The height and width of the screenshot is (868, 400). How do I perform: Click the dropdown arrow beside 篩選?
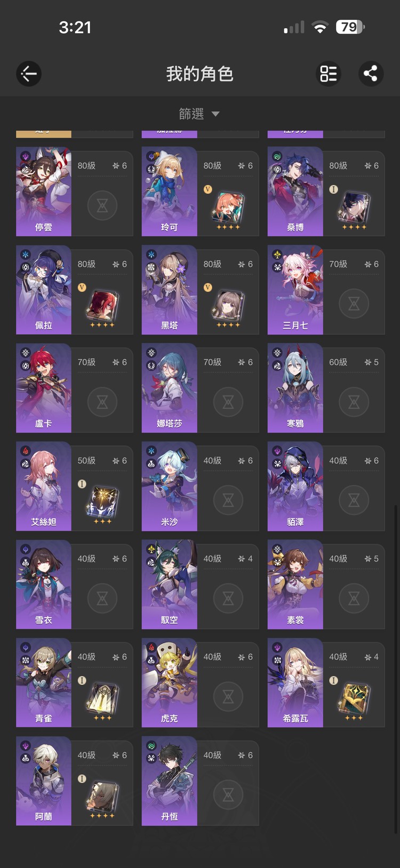click(x=215, y=114)
